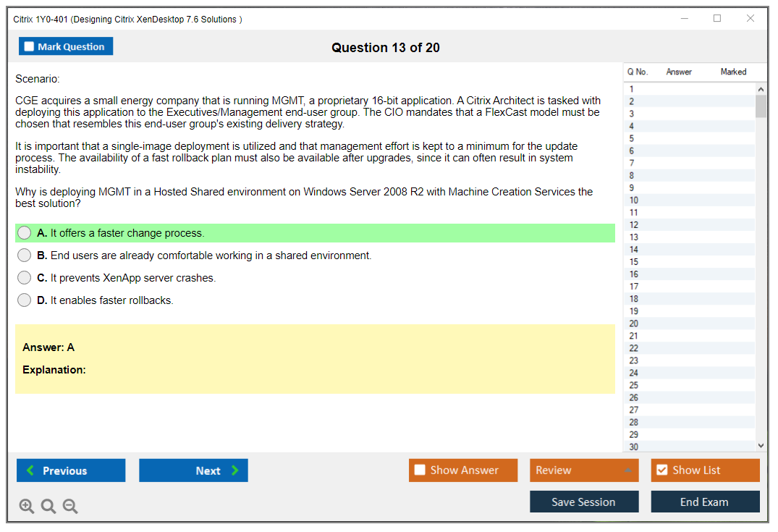Click the green right arrow on Next
The width and height of the screenshot is (778, 532).
235,470
